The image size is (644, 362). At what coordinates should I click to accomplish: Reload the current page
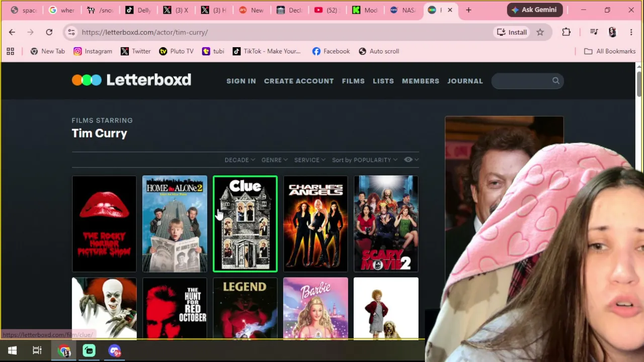49,32
